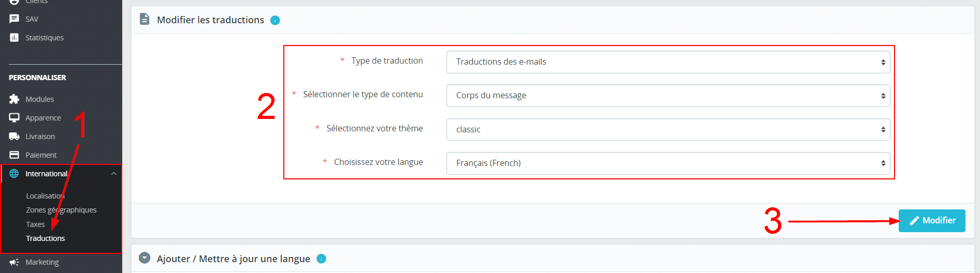Screen dimensions: 980x273
Task: Click the Apparence monitor icon
Action: coord(14,118)
